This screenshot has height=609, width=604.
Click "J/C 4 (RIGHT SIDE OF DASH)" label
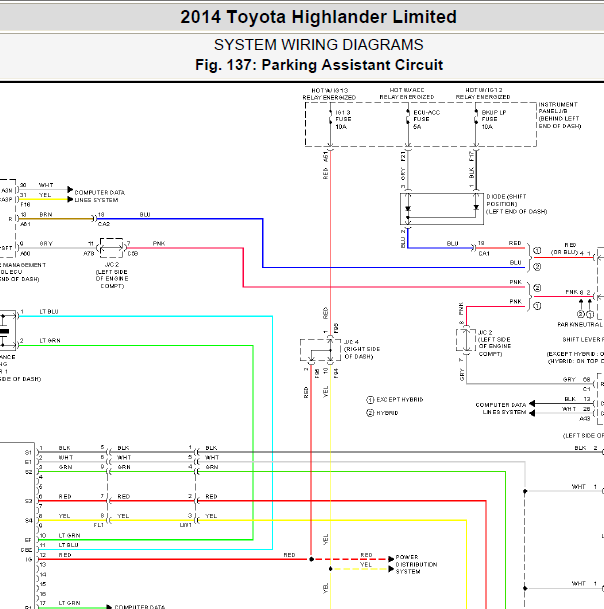(362, 349)
